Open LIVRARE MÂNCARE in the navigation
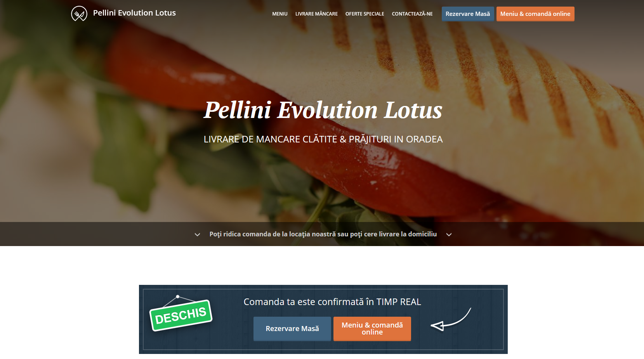The height and width of the screenshot is (359, 644). click(x=316, y=14)
